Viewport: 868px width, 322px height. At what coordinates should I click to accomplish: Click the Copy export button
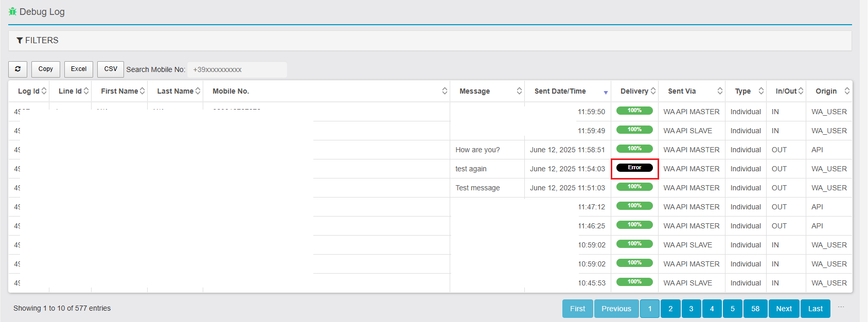point(46,69)
